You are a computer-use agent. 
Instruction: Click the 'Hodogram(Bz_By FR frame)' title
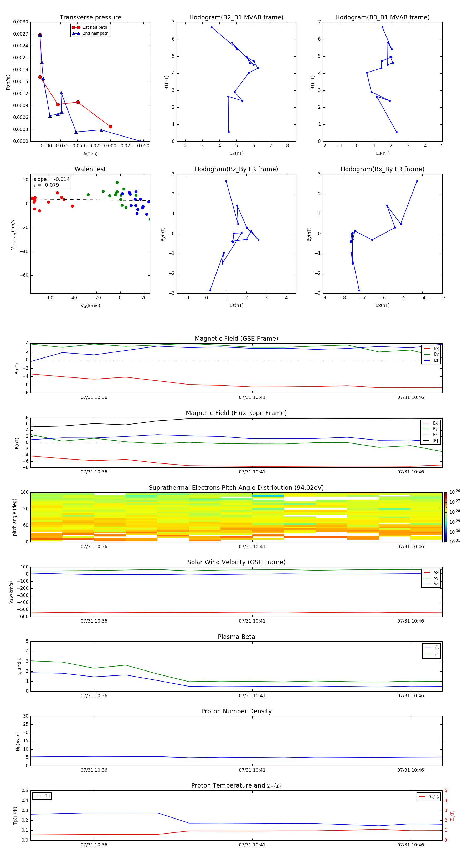(236, 169)
